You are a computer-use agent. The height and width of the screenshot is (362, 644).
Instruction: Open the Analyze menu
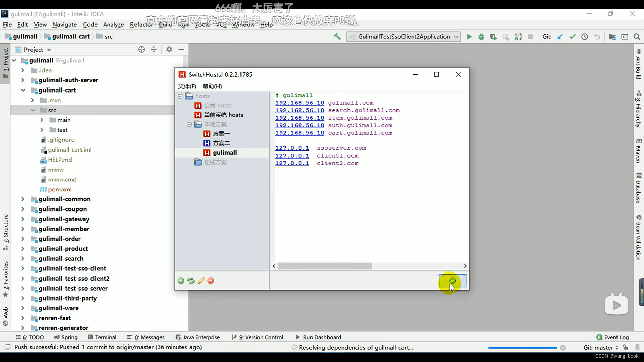(x=113, y=25)
